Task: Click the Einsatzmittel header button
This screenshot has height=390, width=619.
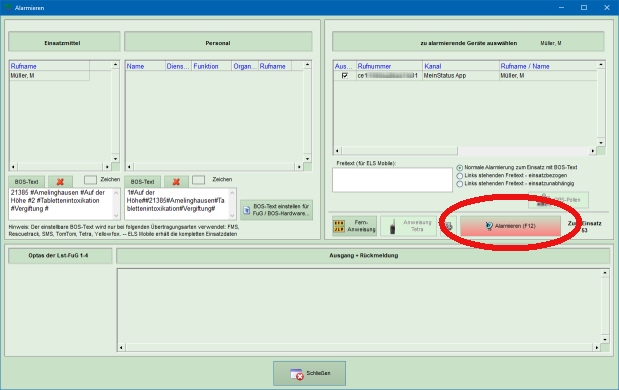Action: [x=64, y=41]
